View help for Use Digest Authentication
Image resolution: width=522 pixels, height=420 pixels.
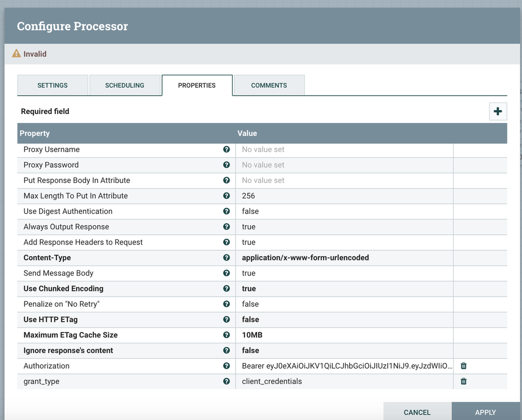(x=226, y=212)
